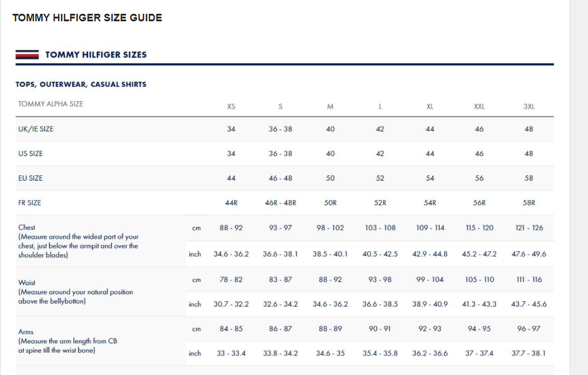Click the M column header

click(330, 106)
